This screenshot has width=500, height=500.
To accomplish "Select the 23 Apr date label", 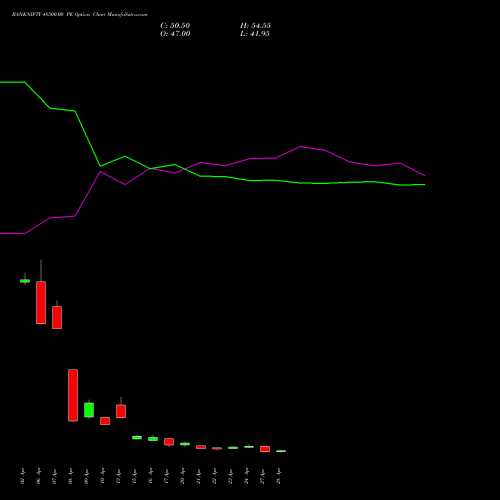I will tap(231, 476).
